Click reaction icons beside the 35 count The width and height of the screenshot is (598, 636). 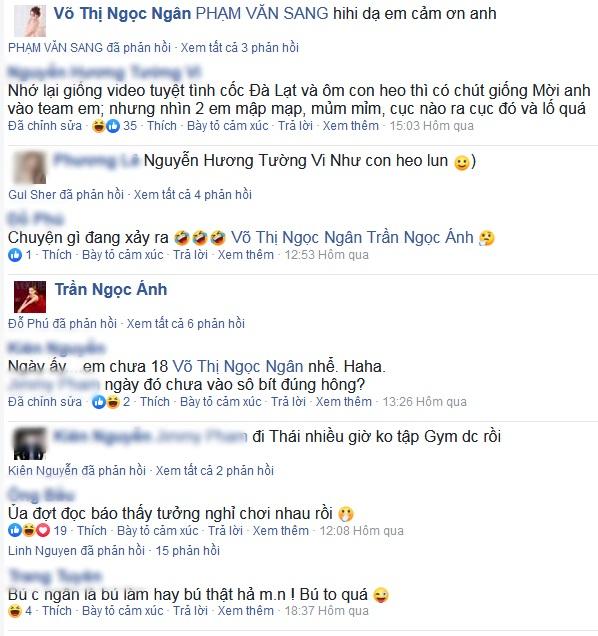click(106, 126)
